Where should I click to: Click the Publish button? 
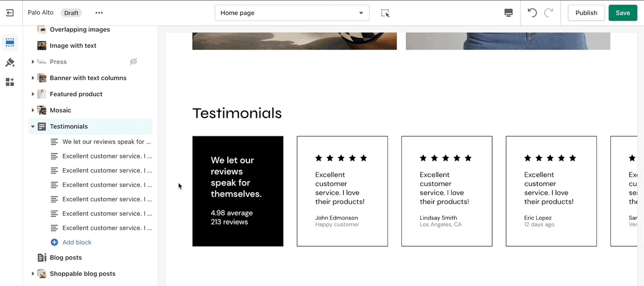(x=586, y=13)
